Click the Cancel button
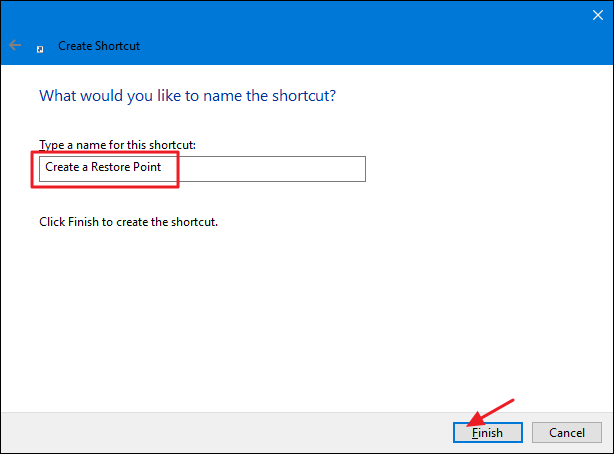Viewport: 614px width, 454px height. click(x=567, y=432)
